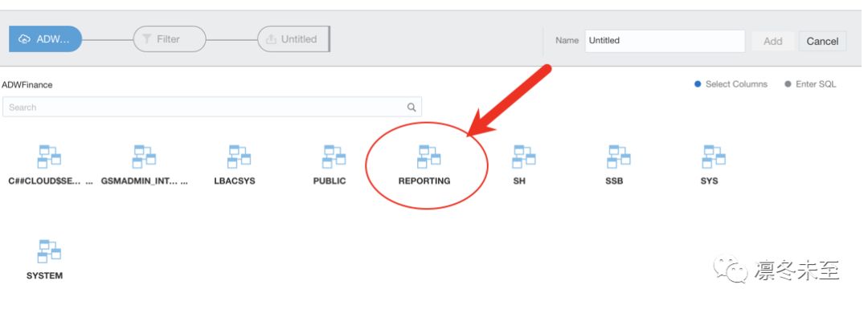Select the ADW... source step
The height and width of the screenshot is (309, 868).
(45, 39)
